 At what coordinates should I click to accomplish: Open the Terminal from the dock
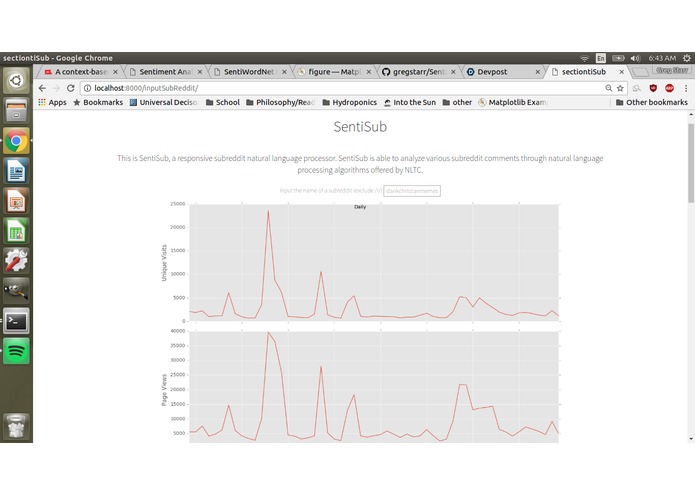[x=16, y=321]
